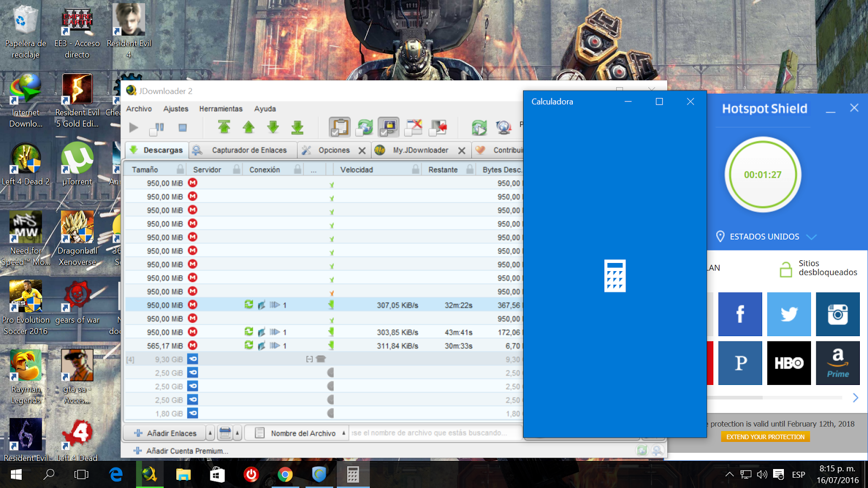Viewport: 868px width, 488px height.
Task: Select the Papelera de reciclaje desktop icon
Action: tap(25, 31)
